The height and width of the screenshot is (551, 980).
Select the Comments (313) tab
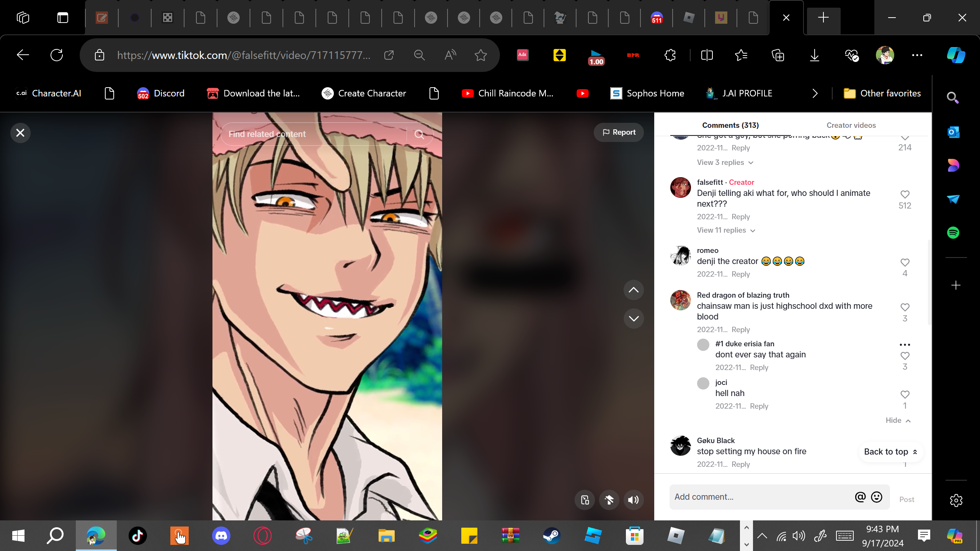point(730,125)
